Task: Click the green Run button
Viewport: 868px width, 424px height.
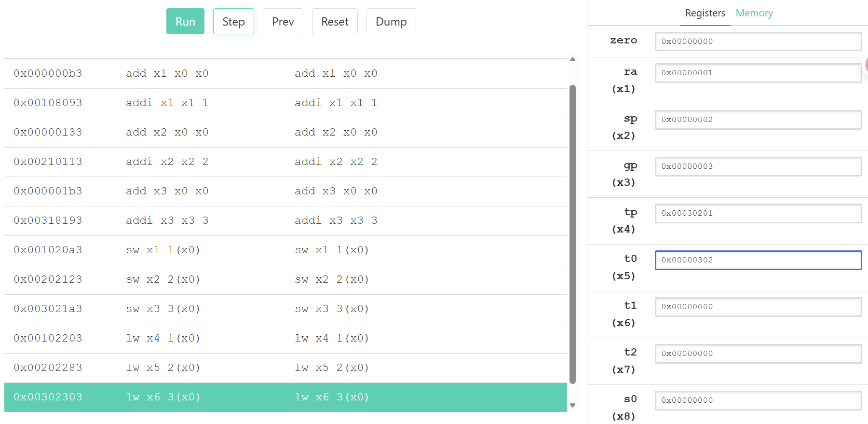Action: [185, 22]
